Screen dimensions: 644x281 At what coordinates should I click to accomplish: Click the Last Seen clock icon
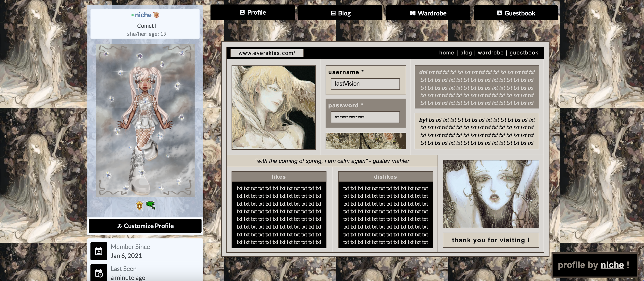[x=99, y=273]
